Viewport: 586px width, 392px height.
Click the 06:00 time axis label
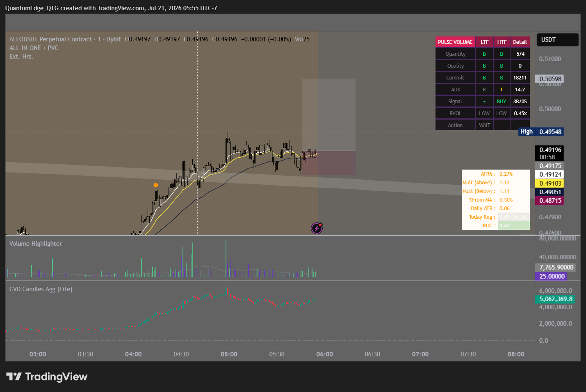[324, 354]
